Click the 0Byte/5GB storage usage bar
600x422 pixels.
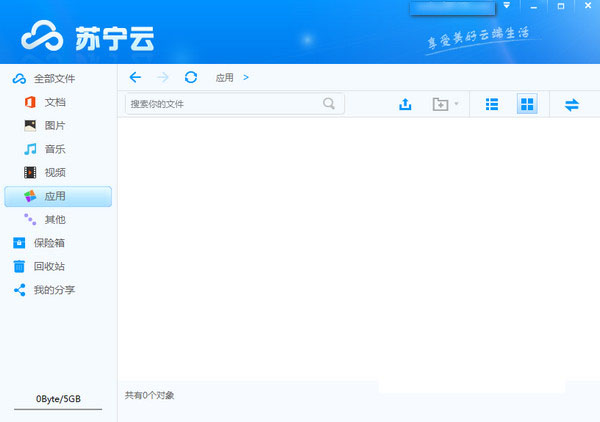58,400
